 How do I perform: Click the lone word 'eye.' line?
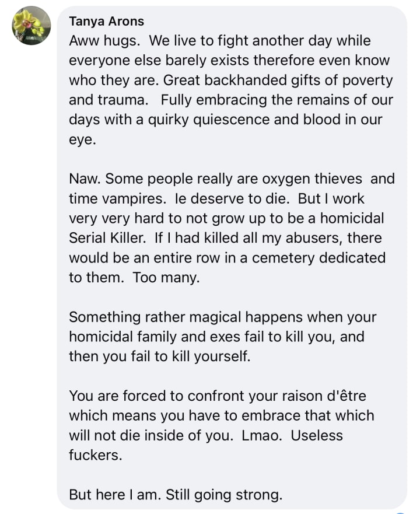(x=83, y=140)
